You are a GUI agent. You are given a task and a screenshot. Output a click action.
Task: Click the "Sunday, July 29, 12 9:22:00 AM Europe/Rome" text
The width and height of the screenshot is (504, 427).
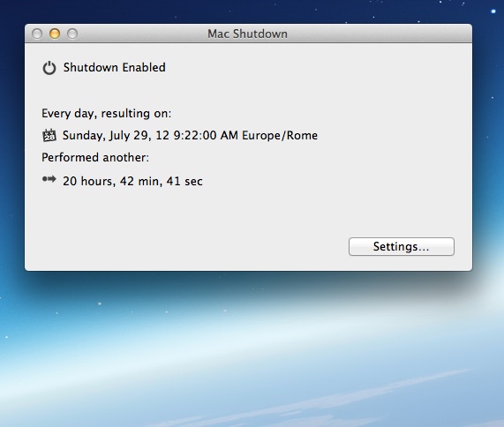(190, 135)
